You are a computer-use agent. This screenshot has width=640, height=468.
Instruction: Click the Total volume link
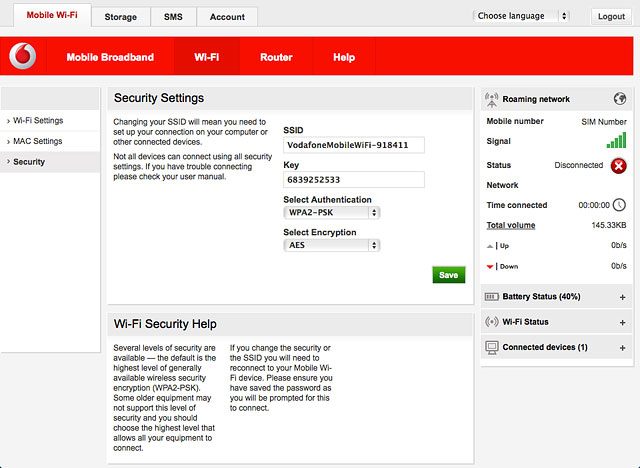point(511,225)
